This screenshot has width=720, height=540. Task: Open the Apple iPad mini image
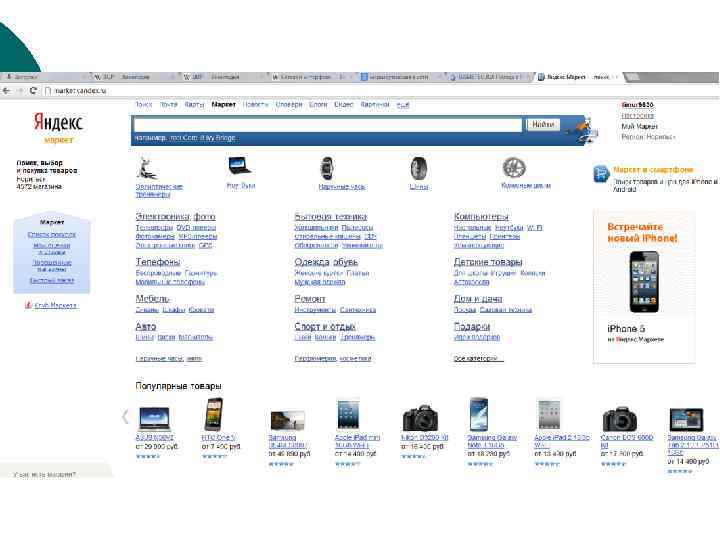[348, 414]
